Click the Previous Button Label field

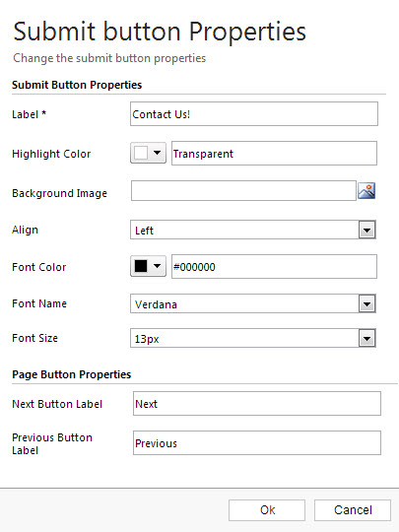[x=257, y=443]
